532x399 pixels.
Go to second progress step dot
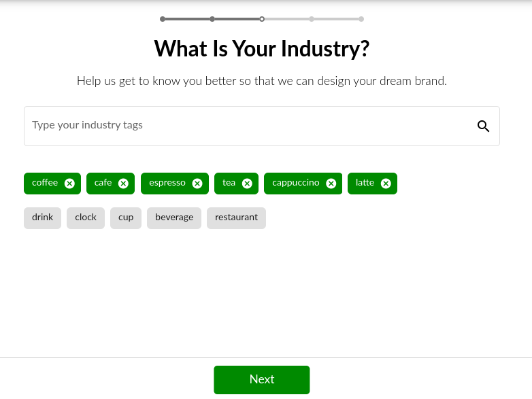point(212,19)
